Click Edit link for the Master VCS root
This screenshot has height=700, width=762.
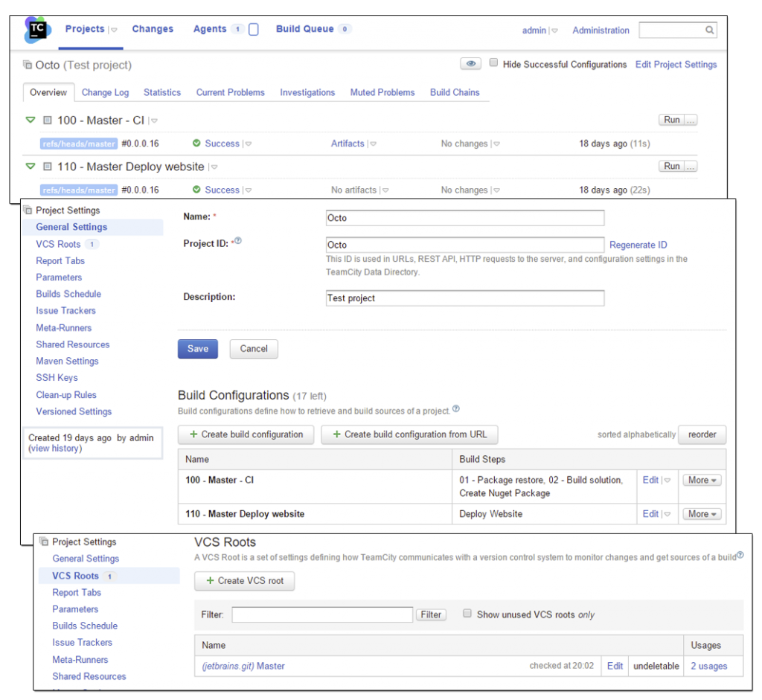615,666
